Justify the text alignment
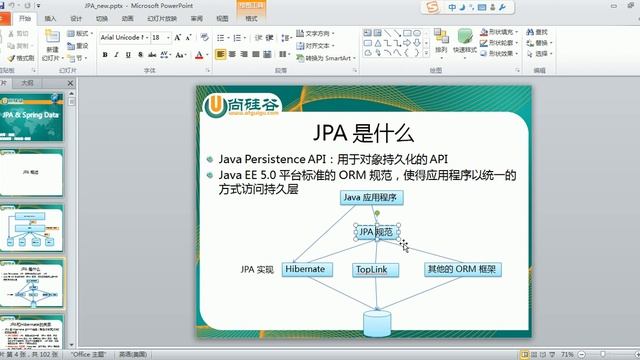The height and width of the screenshot is (360, 640). pyautogui.click(x=256, y=54)
